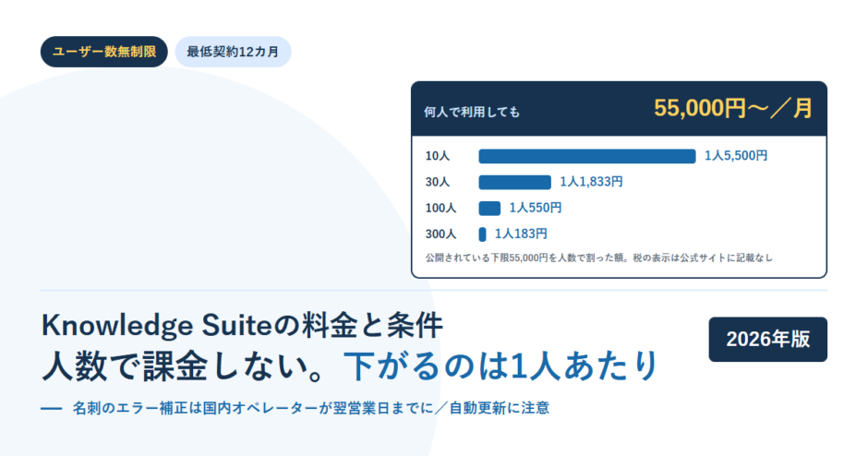Screen dimensions: 868x456
Task: Click the blue 下がるのは1人あたり text
Action: coord(501,366)
